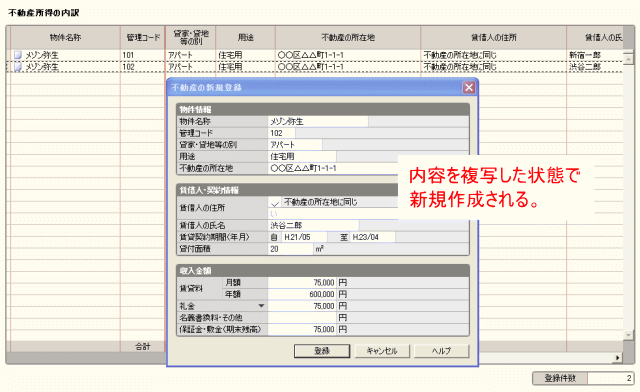The height and width of the screenshot is (392, 640).
Task: Click contract end date field H.23/04
Action: pyautogui.click(x=372, y=237)
